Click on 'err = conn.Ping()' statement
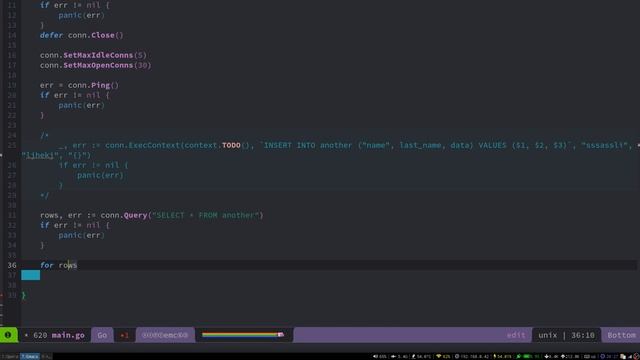The width and height of the screenshot is (640, 360). point(79,85)
